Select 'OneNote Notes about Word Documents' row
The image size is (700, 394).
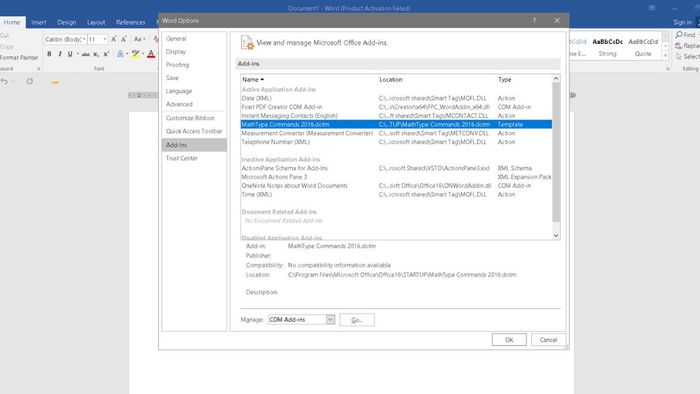[396, 186]
